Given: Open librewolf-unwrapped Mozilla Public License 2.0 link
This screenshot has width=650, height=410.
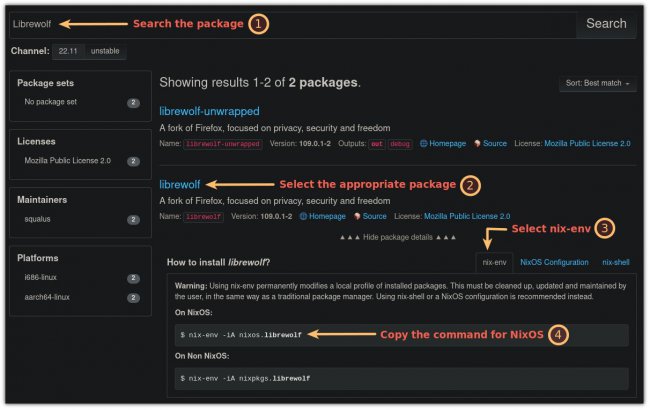Looking at the screenshot, I should (x=587, y=143).
